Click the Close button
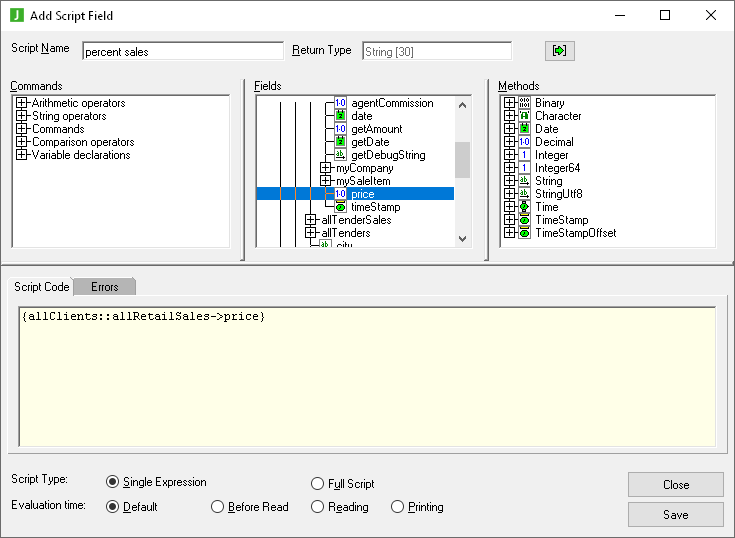 [x=675, y=484]
